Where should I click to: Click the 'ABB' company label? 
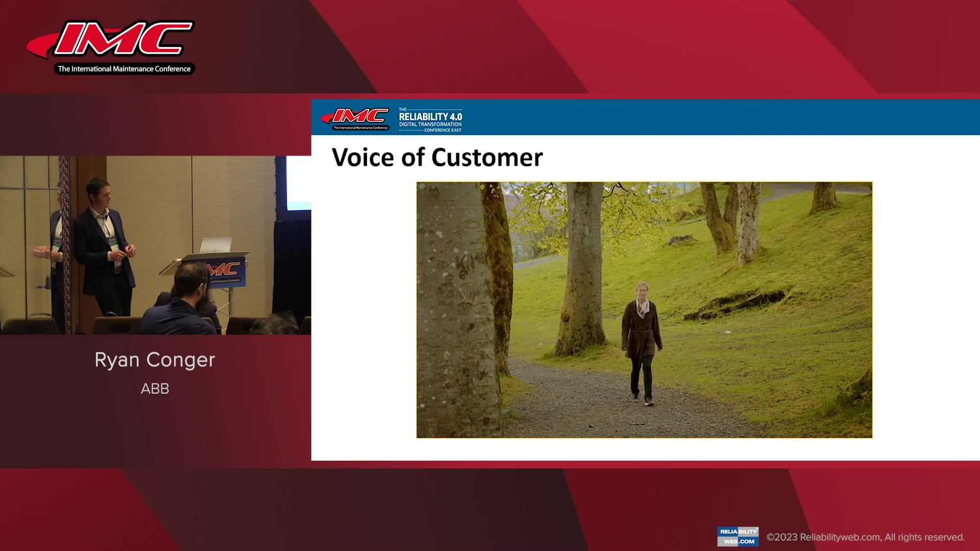[155, 389]
